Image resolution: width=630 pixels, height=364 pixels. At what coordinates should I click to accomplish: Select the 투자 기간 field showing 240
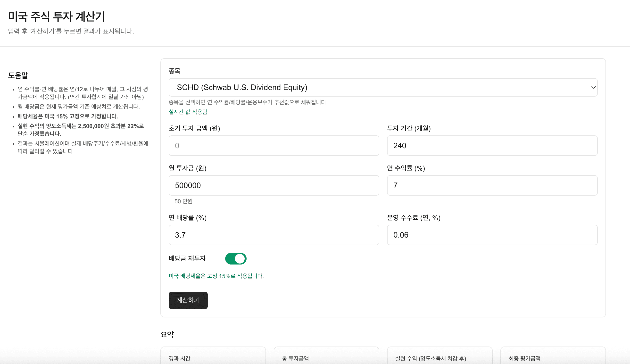(492, 146)
